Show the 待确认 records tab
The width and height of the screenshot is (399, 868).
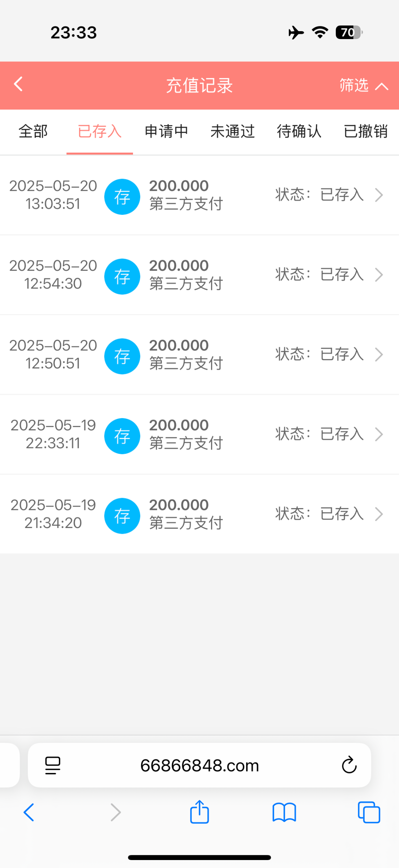pos(299,132)
